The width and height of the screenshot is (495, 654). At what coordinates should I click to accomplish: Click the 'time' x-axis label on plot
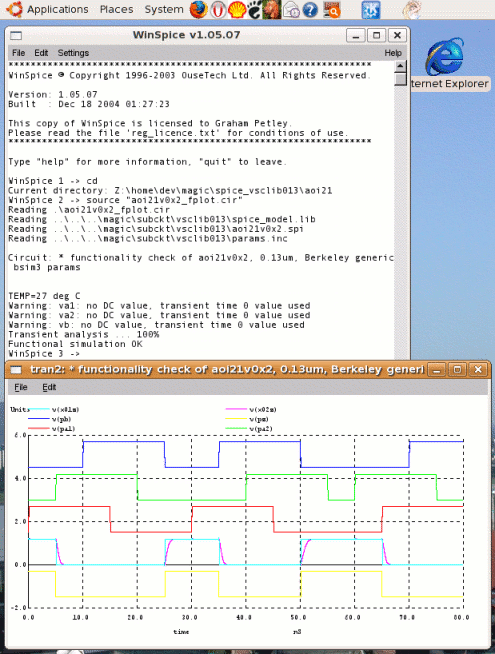click(181, 632)
